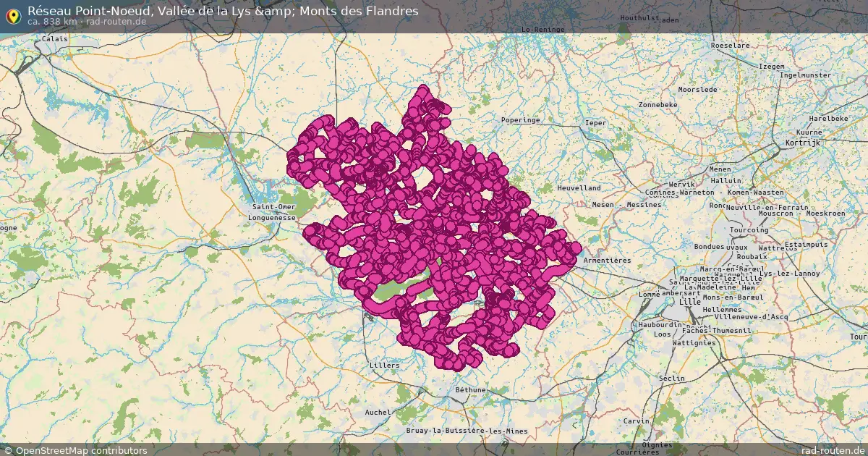The image size is (868, 456).
Task: Click the 'Lo-Reninge' map label
Action: [543, 30]
